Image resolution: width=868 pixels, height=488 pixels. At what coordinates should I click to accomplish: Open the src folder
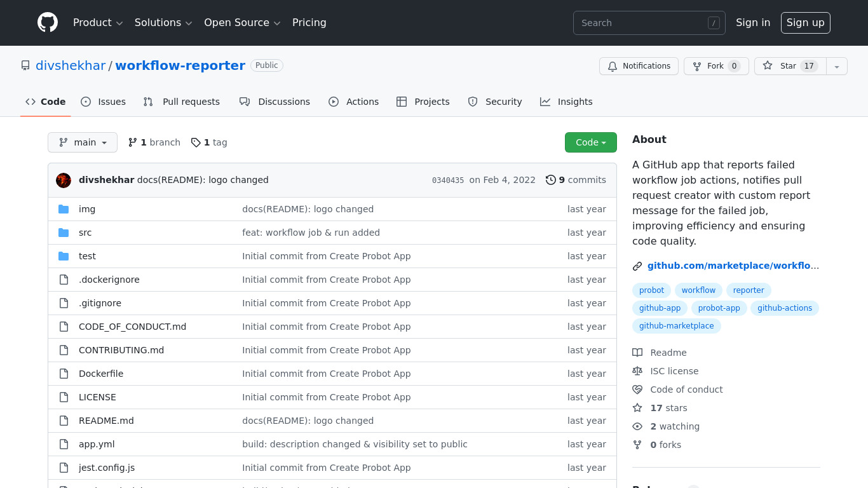[x=85, y=233]
